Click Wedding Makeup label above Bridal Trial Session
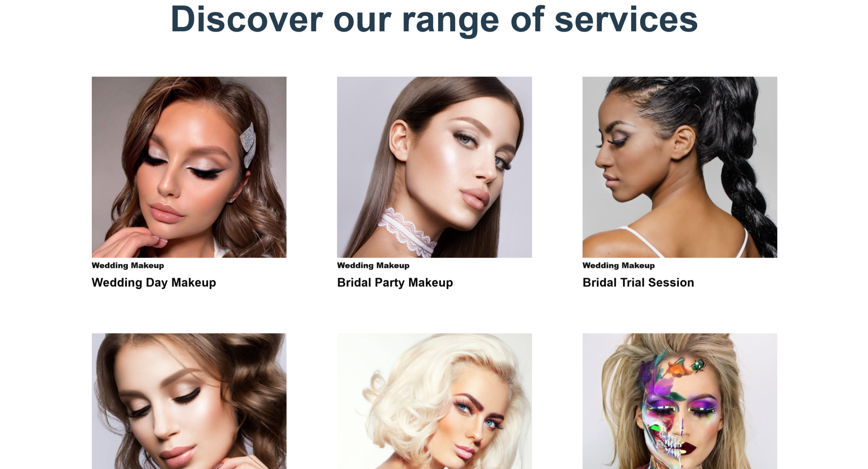Screen dimensions: 868x469 coord(619,265)
